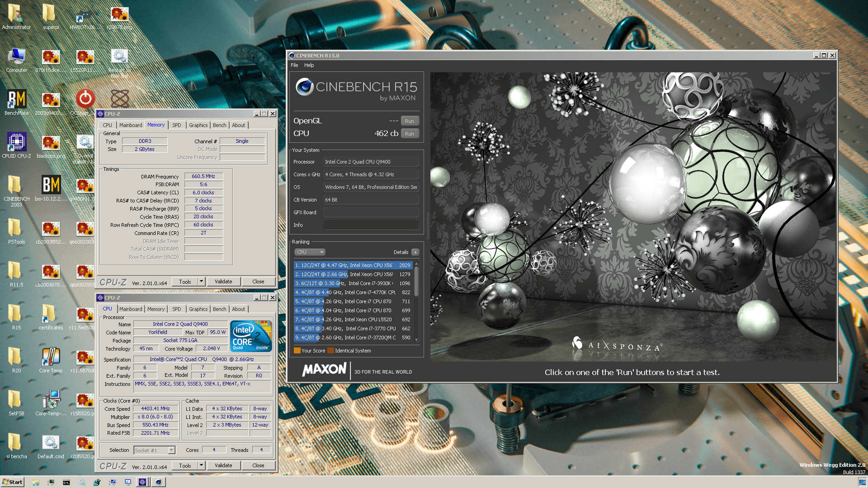Select the blackops.png image file
The width and height of the screenshot is (868, 488).
[51, 145]
